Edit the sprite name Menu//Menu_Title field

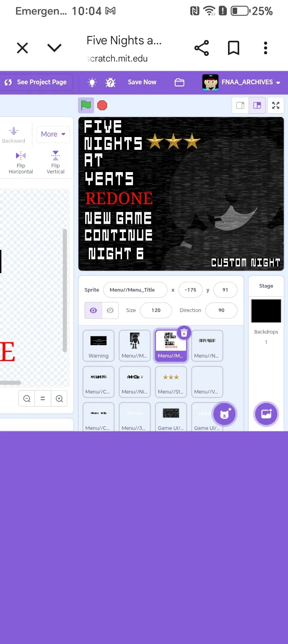coord(135,290)
